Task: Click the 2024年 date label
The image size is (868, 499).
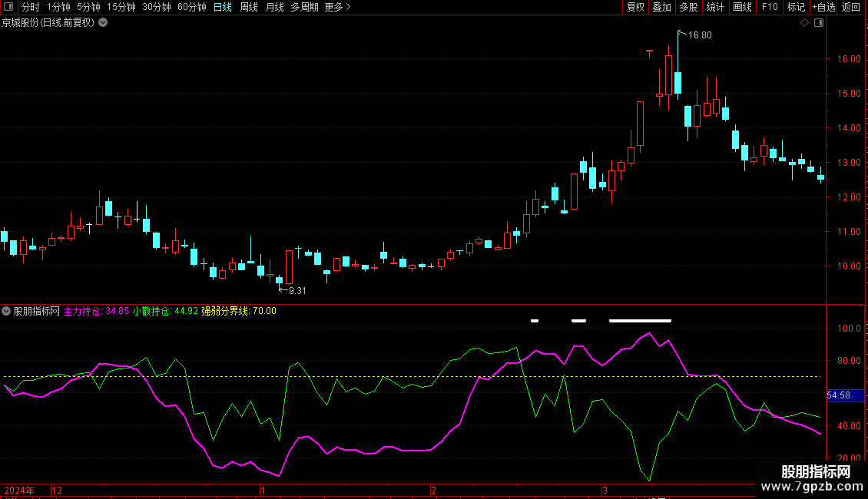Action: [19, 490]
